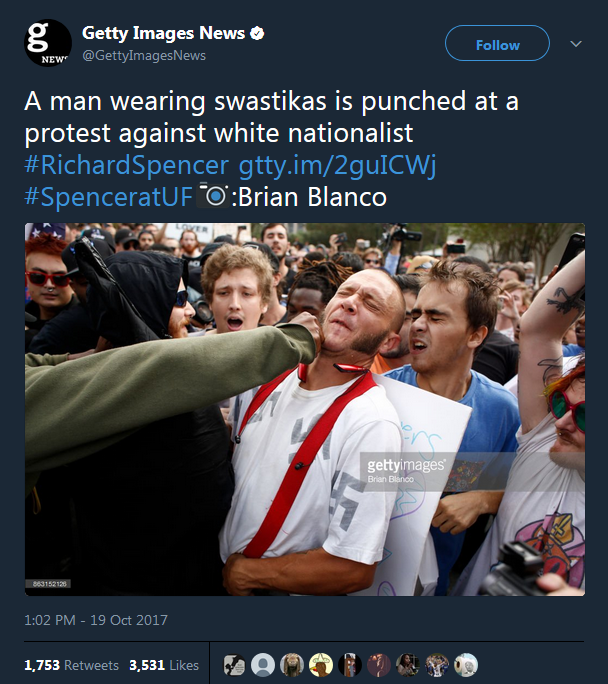
Task: Click the sombrero cartoon liker avatar
Action: pyautogui.click(x=321, y=665)
